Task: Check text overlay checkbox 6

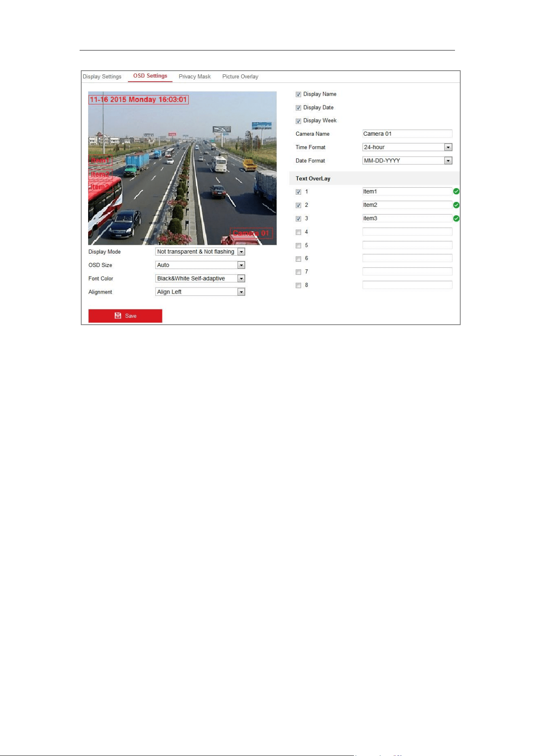Action: coord(298,259)
